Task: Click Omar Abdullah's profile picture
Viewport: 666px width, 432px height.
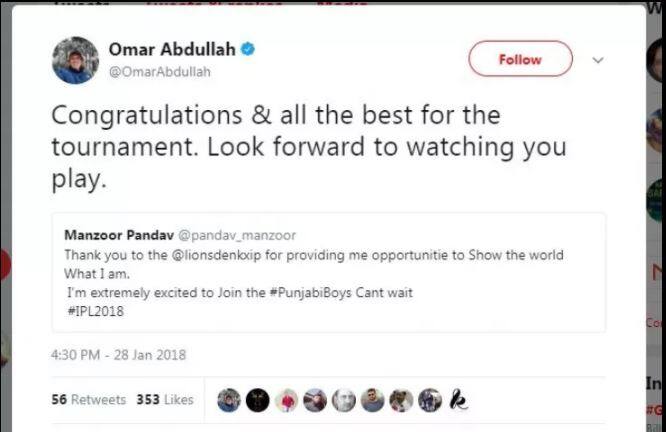Action: point(75,60)
